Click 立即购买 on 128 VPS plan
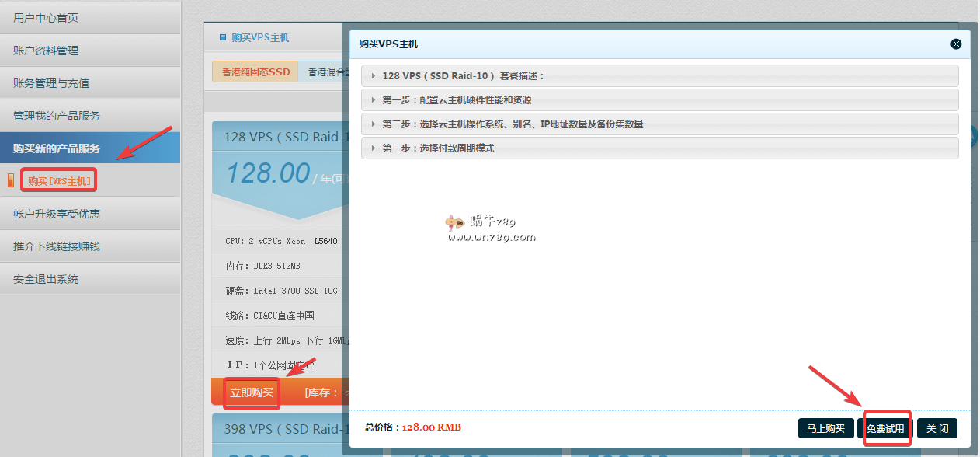This screenshot has height=457, width=980. click(252, 393)
